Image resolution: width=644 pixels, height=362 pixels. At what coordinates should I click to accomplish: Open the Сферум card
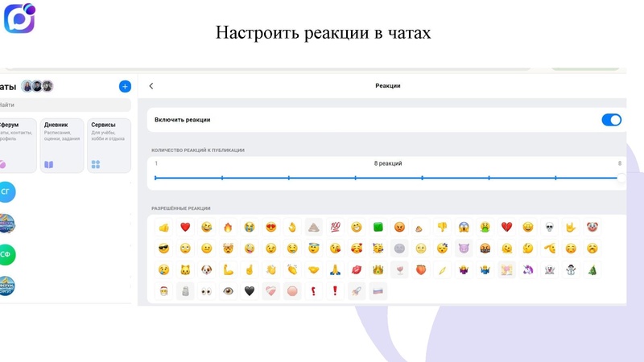tap(18, 146)
